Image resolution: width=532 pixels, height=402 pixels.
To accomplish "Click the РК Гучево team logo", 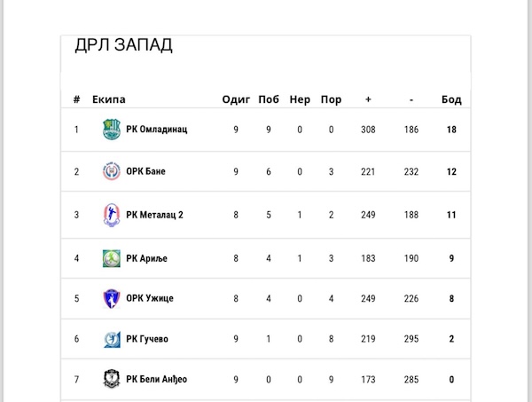I will click(x=111, y=338).
